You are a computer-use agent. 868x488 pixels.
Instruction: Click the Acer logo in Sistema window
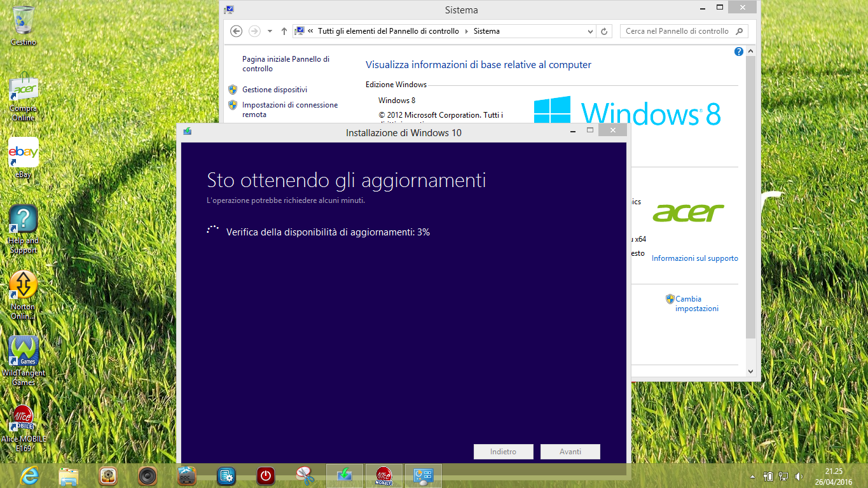689,213
